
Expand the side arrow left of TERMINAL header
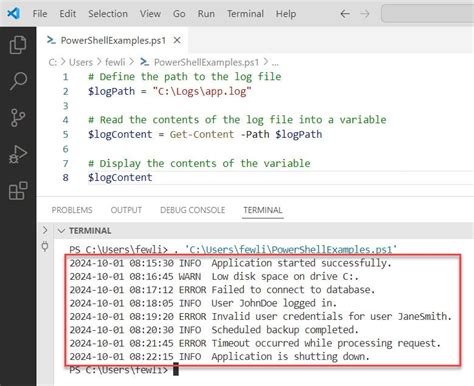45,230
